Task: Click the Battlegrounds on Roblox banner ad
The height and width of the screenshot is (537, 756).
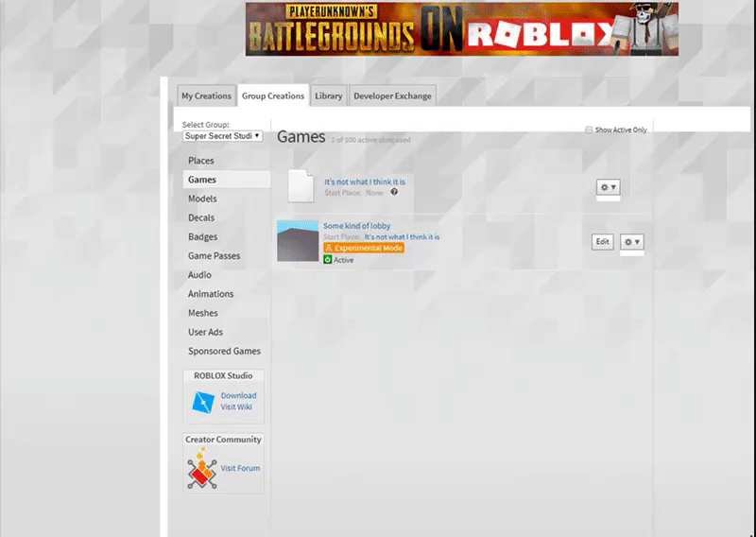Action: (462, 29)
